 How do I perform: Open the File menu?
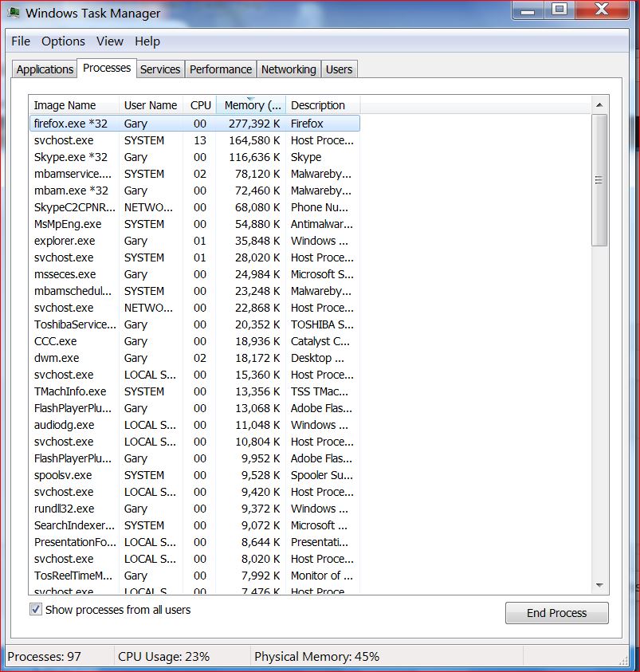click(21, 41)
